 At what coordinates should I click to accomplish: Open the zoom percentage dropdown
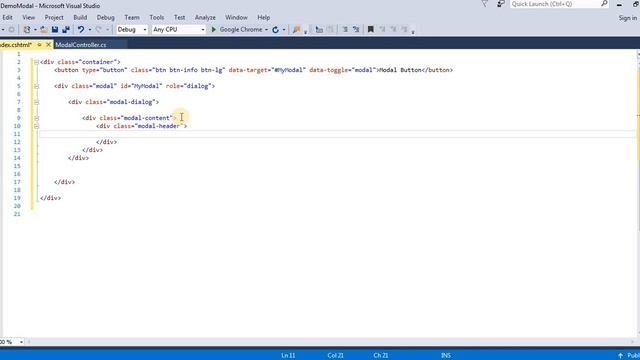[x=21, y=342]
